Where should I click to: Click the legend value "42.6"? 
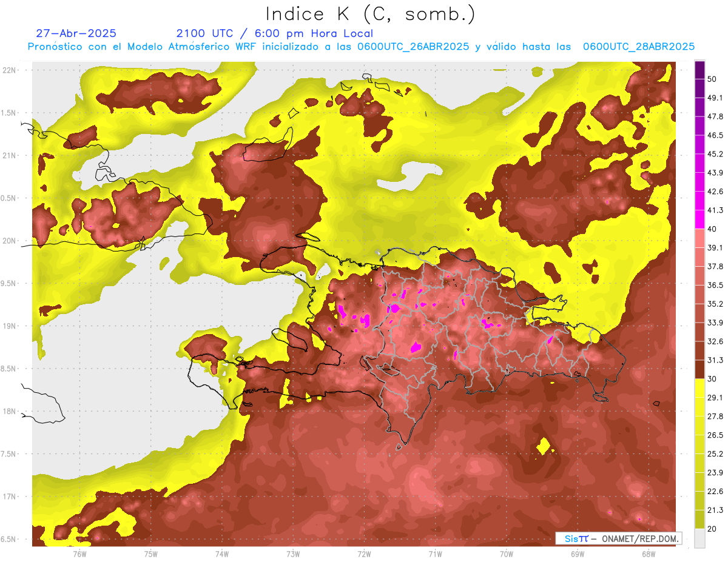pos(715,192)
